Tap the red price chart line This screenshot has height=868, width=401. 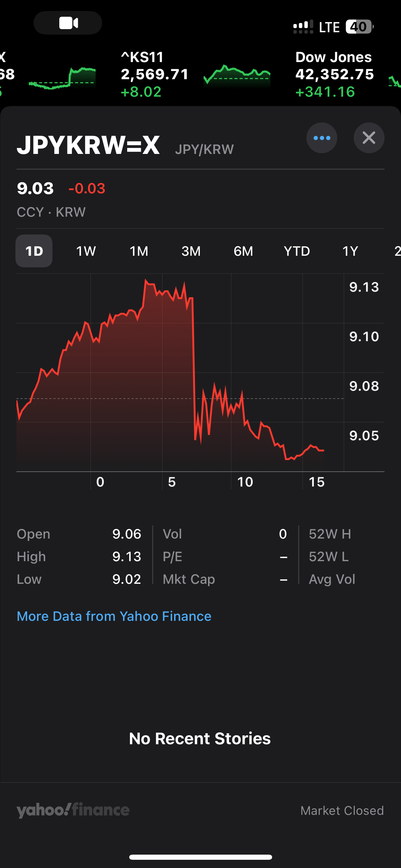(x=194, y=360)
